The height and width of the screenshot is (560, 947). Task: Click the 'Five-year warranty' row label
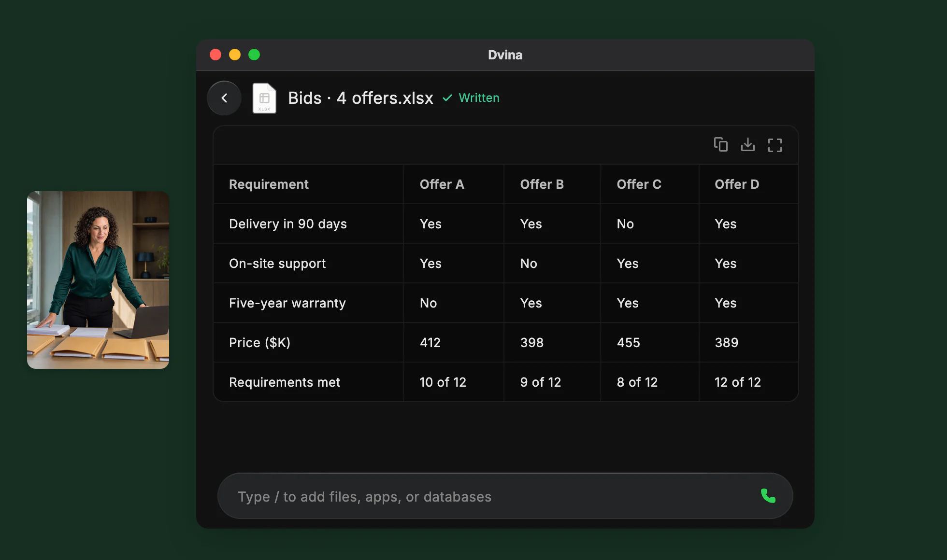coord(287,303)
